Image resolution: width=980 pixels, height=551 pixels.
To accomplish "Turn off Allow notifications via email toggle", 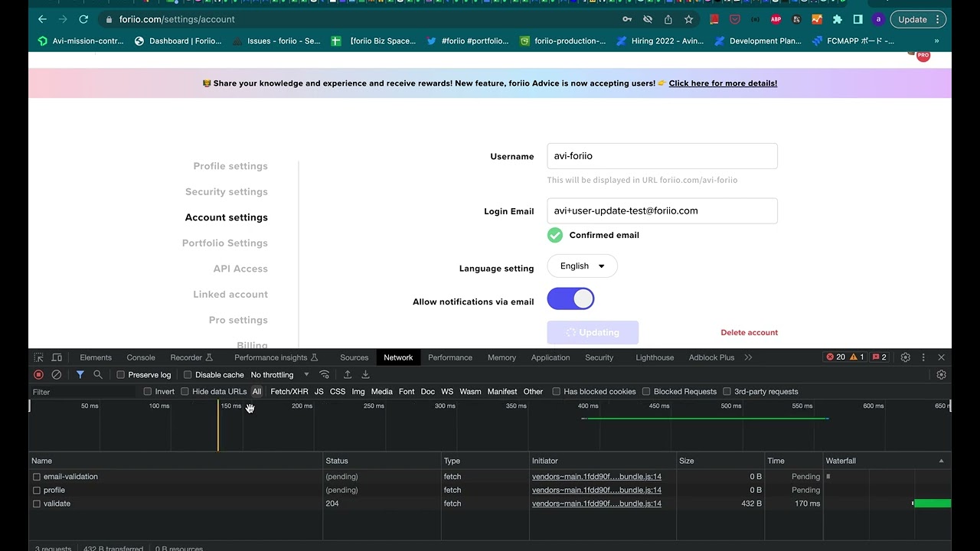I will pos(570,299).
